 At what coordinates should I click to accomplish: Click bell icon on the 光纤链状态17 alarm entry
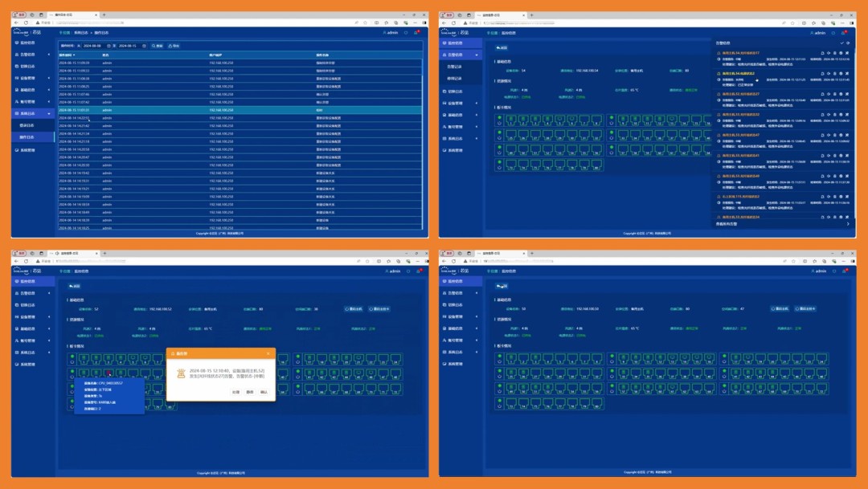pos(822,53)
